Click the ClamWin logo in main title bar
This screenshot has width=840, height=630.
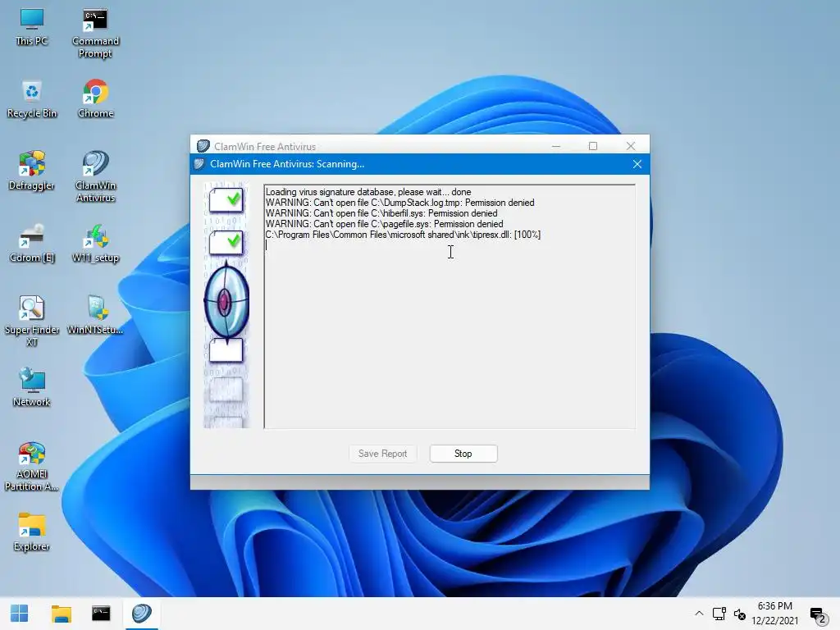[203, 146]
